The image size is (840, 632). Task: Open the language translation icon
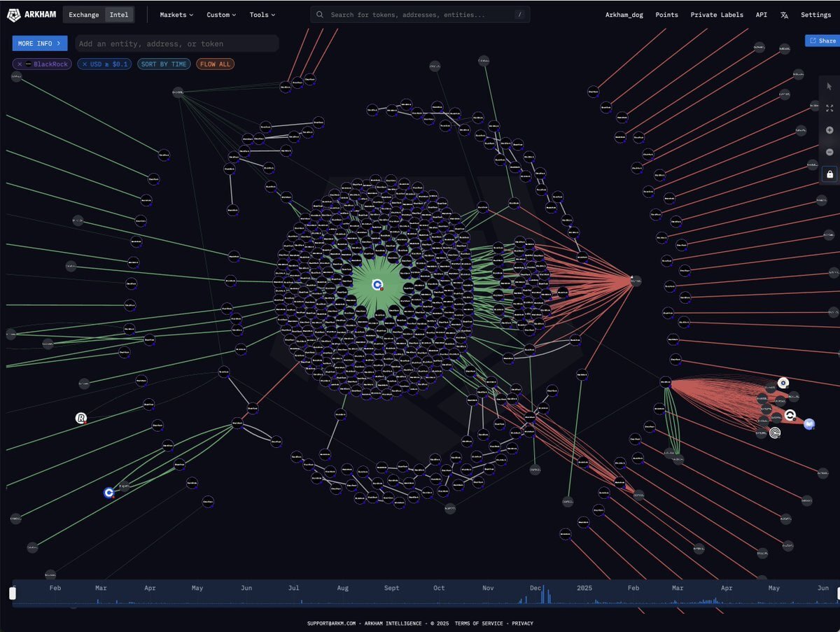click(784, 15)
